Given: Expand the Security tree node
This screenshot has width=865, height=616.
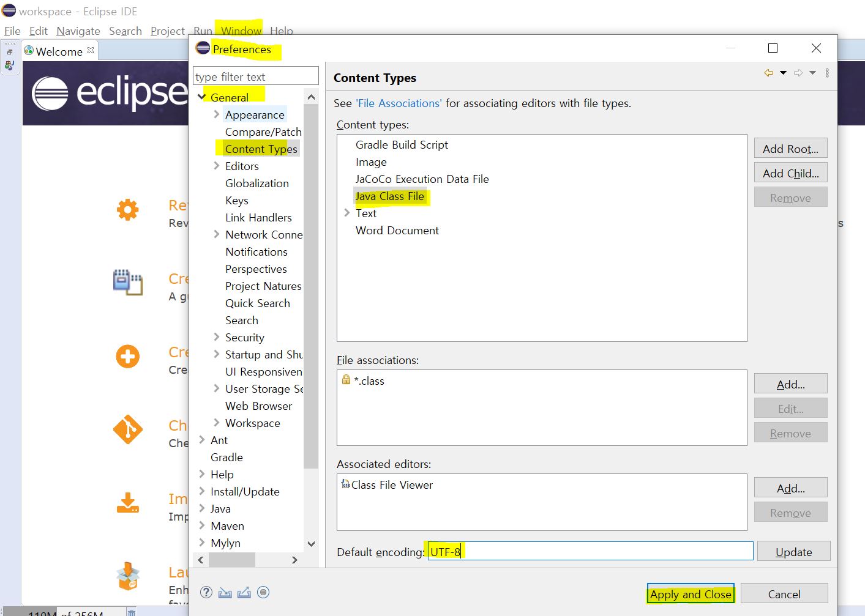Looking at the screenshot, I should tap(217, 337).
